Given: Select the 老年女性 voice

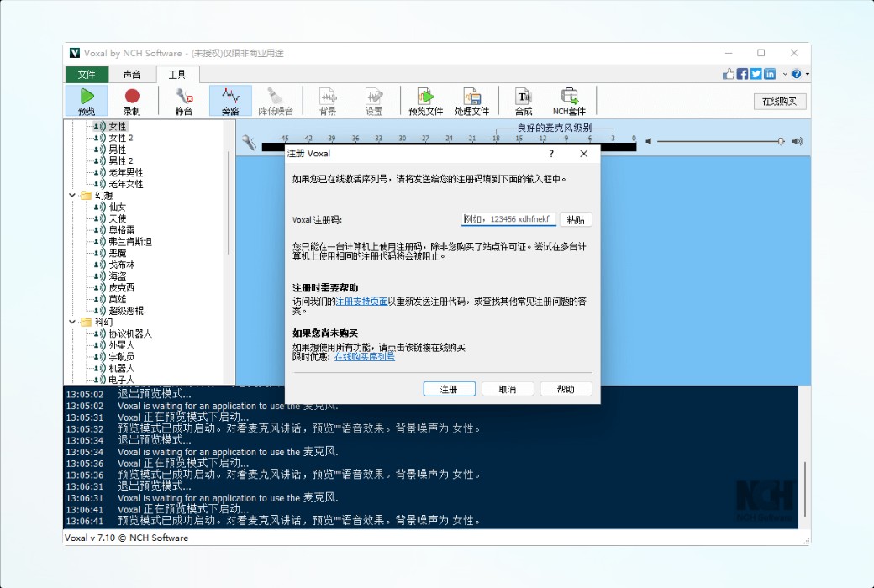Looking at the screenshot, I should [126, 184].
